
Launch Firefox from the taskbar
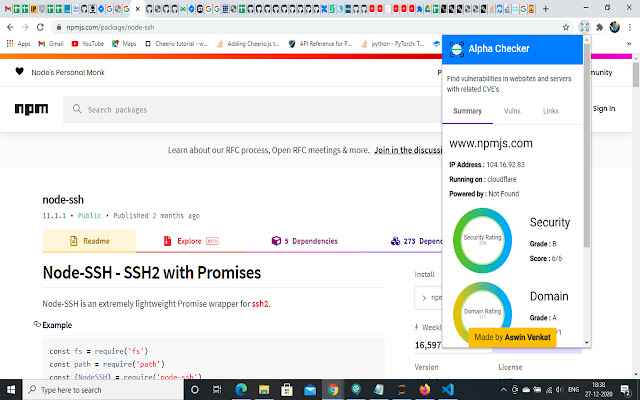(x=425, y=390)
